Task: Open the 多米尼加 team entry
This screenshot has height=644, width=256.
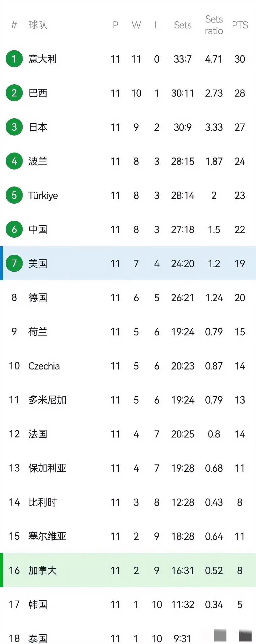Action: coord(47,400)
